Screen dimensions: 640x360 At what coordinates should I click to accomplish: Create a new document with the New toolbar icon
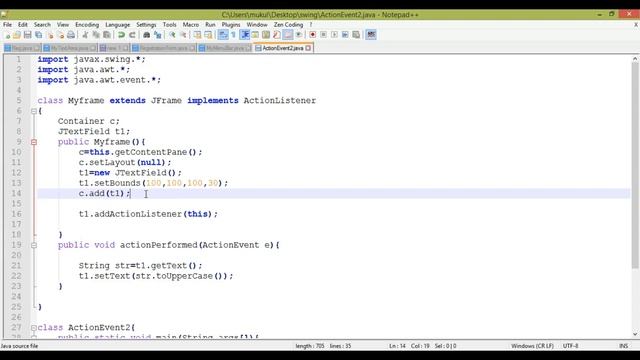(7, 35)
